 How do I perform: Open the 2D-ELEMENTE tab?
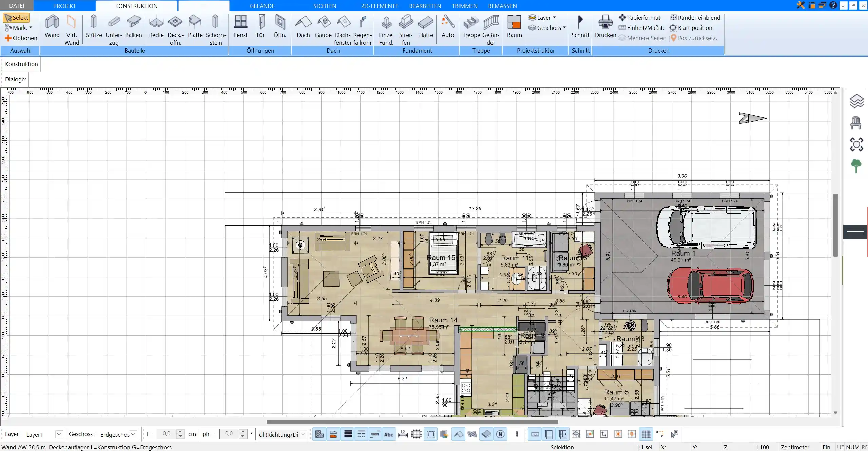pyautogui.click(x=380, y=6)
